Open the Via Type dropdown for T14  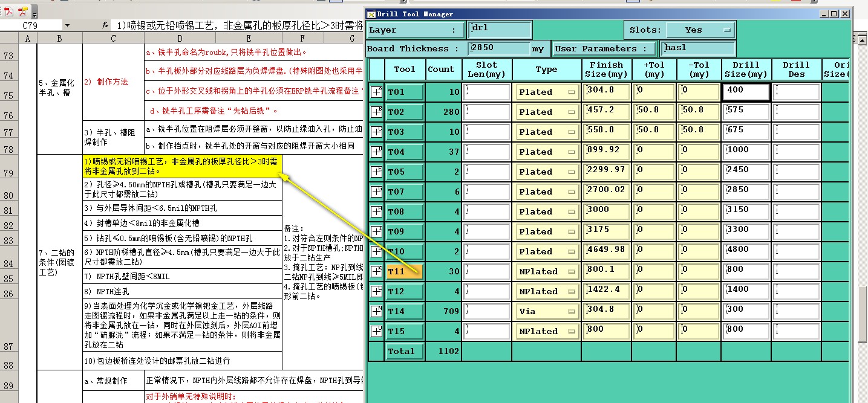[x=547, y=312]
